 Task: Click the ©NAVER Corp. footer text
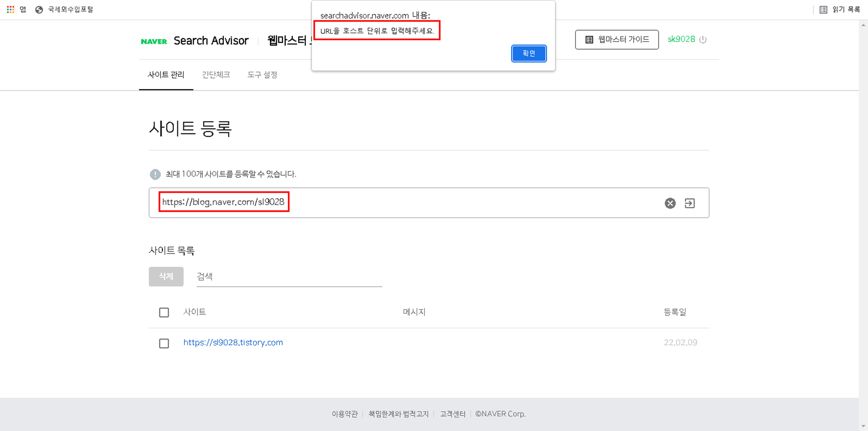click(500, 414)
